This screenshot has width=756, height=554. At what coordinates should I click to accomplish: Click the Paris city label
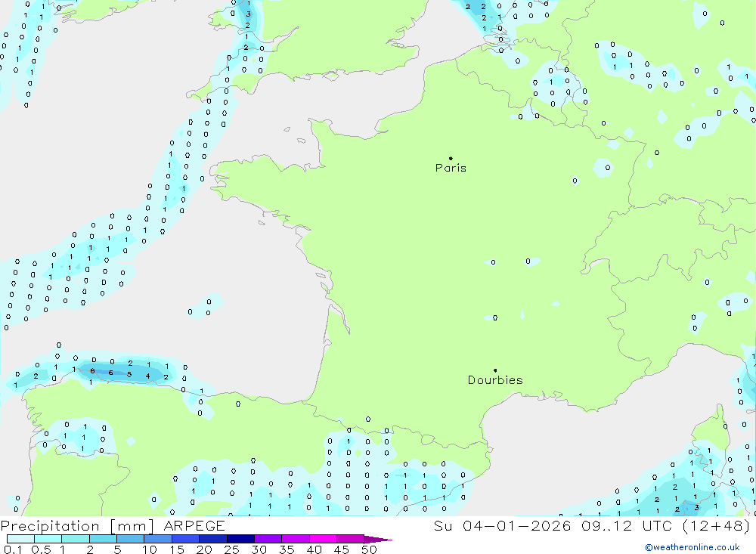pos(451,168)
